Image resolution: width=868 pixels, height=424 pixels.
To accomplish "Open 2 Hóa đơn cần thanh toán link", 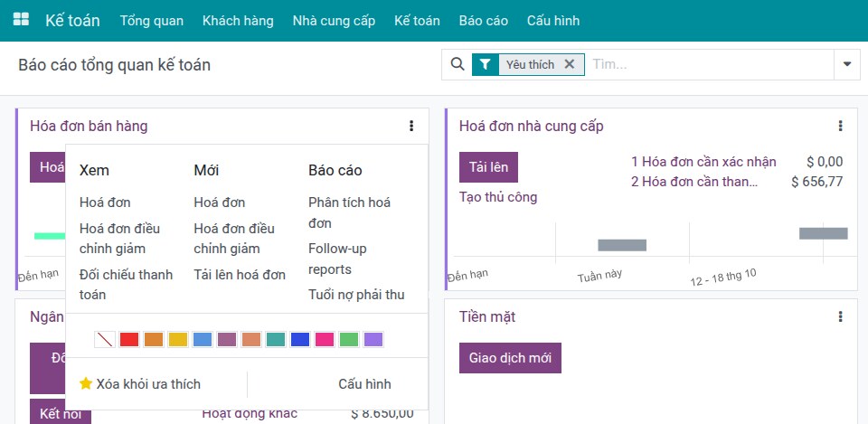I will 694,182.
